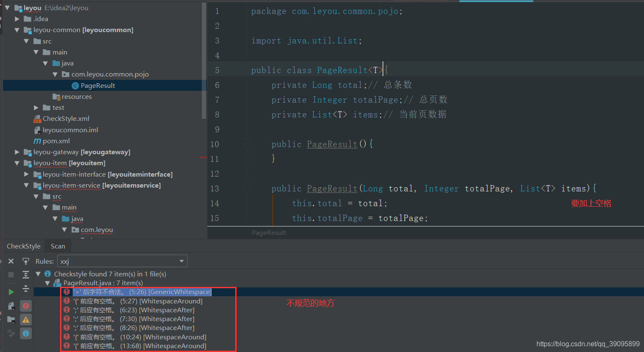Click the CheckStyle.xml file icon
The height and width of the screenshot is (352, 644).
[x=37, y=119]
